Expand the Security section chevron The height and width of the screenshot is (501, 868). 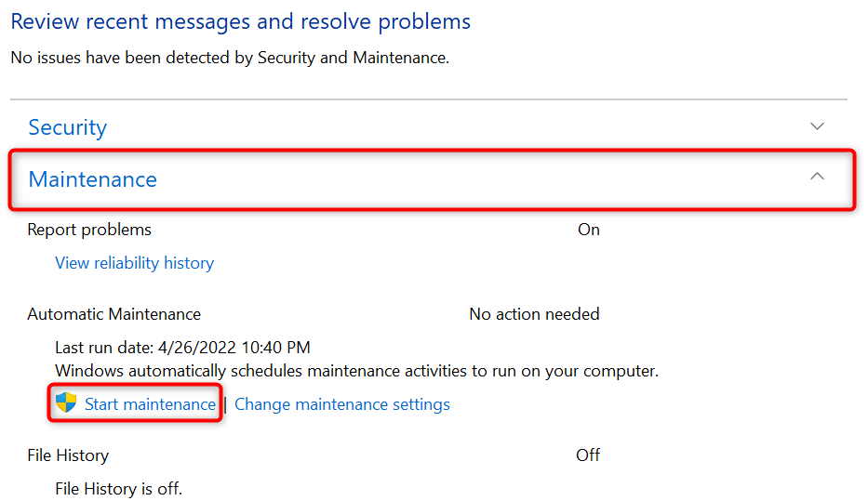point(817,126)
